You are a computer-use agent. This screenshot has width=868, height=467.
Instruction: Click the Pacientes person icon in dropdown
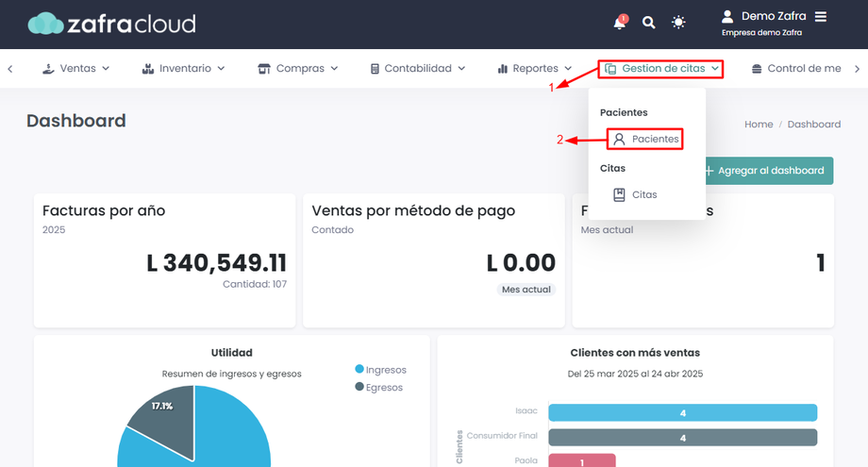[620, 139]
